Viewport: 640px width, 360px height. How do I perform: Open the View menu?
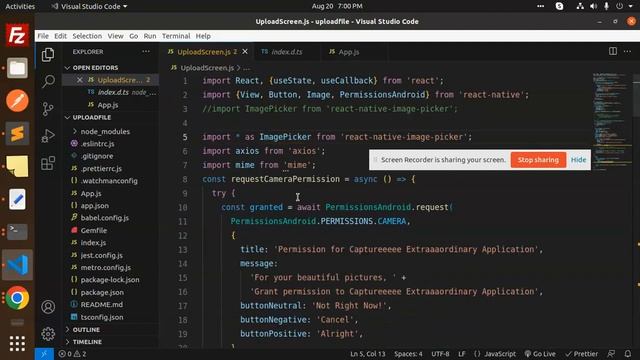[116, 36]
